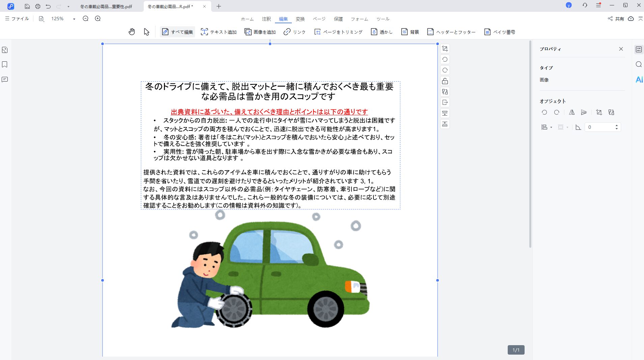644x360 pixels.
Task: Click the floating toolbar crop image icon
Action: (445, 49)
